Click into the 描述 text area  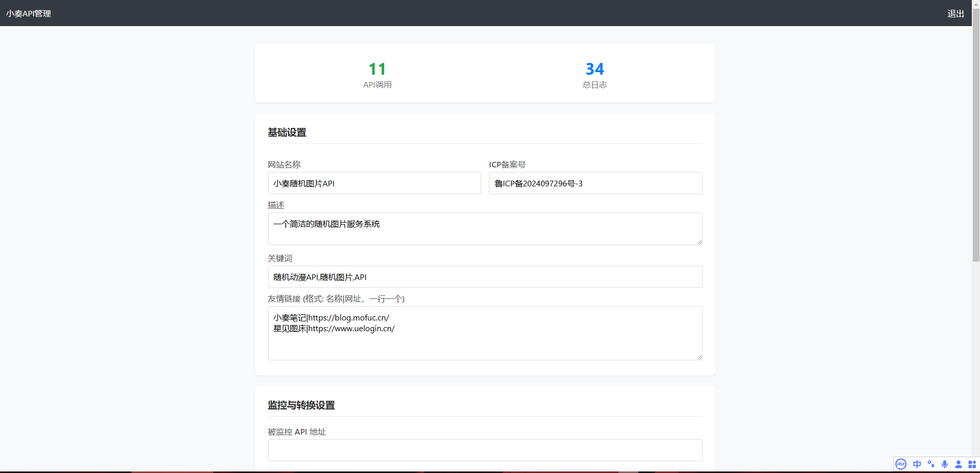click(x=484, y=229)
